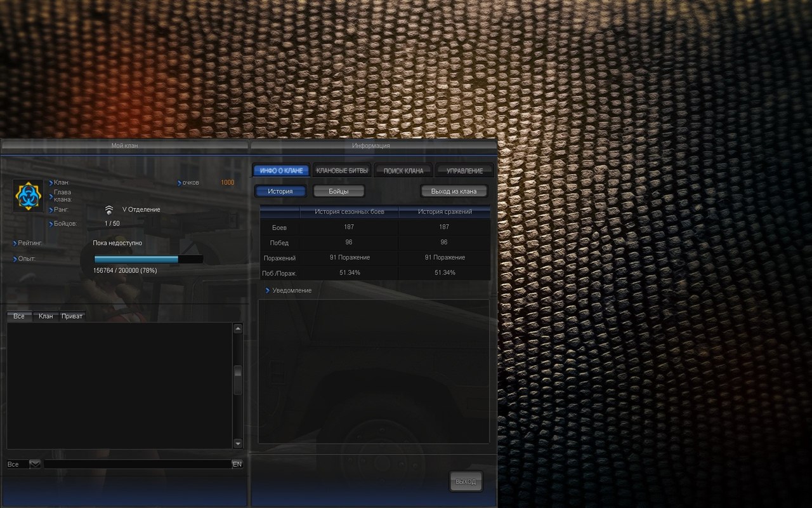Switch chat to the Приват tab

pyautogui.click(x=72, y=316)
